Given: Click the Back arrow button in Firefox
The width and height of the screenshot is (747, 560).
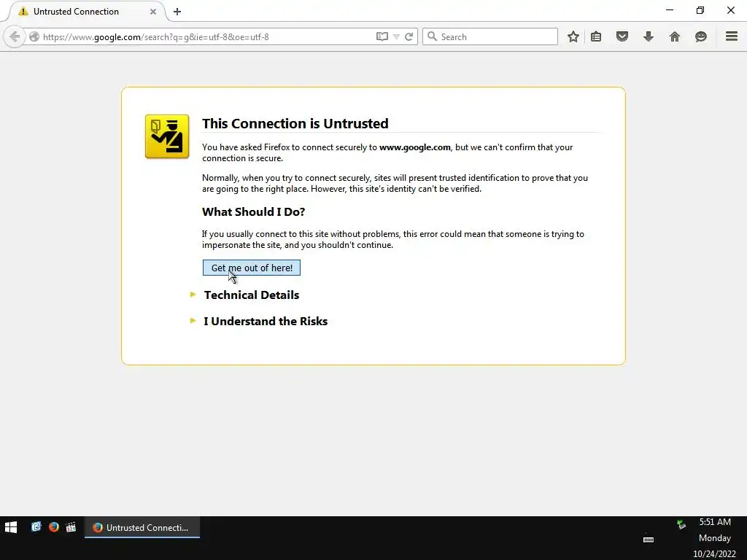Looking at the screenshot, I should pyautogui.click(x=15, y=36).
